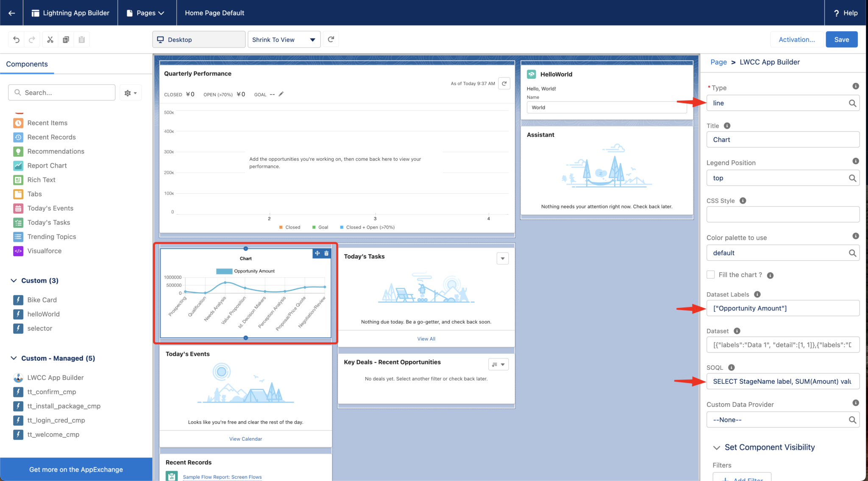
Task: Open the components settings gear icon
Action: click(x=127, y=92)
